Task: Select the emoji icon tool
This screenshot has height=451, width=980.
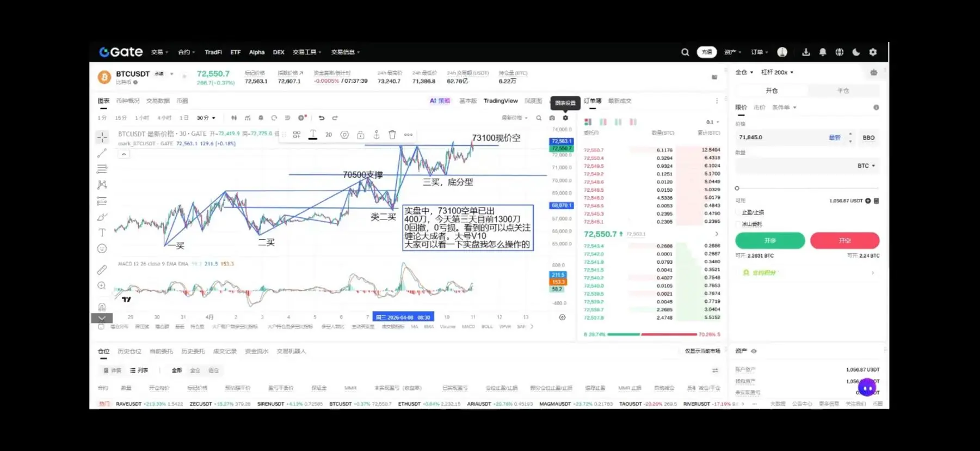Action: (102, 249)
